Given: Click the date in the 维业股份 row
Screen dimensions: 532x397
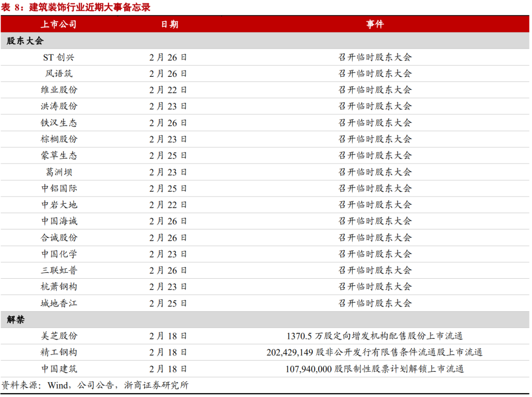Looking at the screenshot, I should point(168,90).
